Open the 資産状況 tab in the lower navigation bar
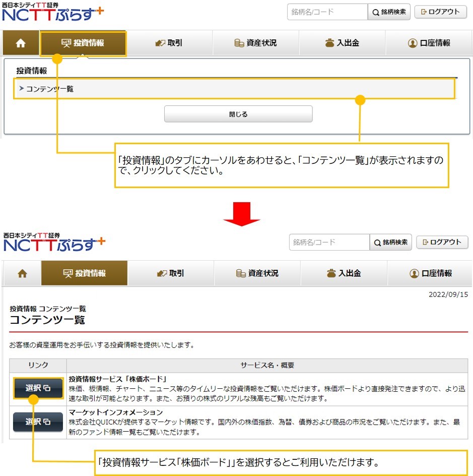473x476 pixels. click(x=257, y=273)
